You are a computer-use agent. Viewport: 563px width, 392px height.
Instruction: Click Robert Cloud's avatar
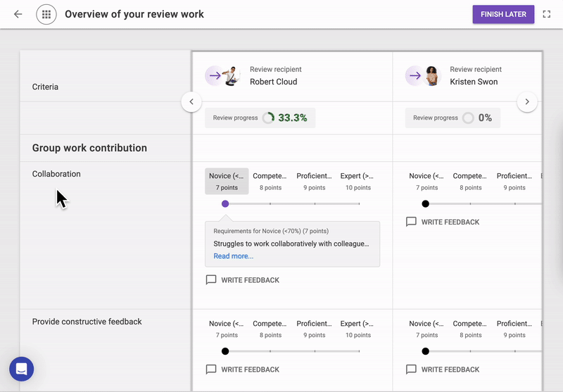pos(231,76)
